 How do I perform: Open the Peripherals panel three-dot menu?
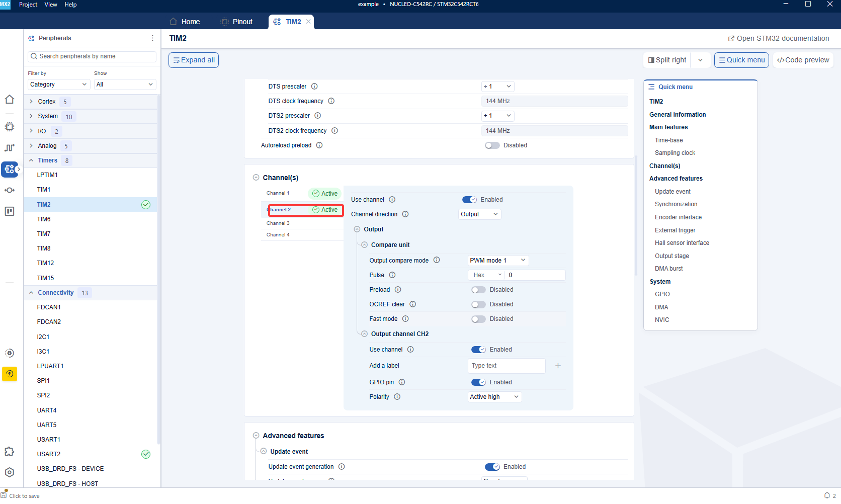point(152,38)
